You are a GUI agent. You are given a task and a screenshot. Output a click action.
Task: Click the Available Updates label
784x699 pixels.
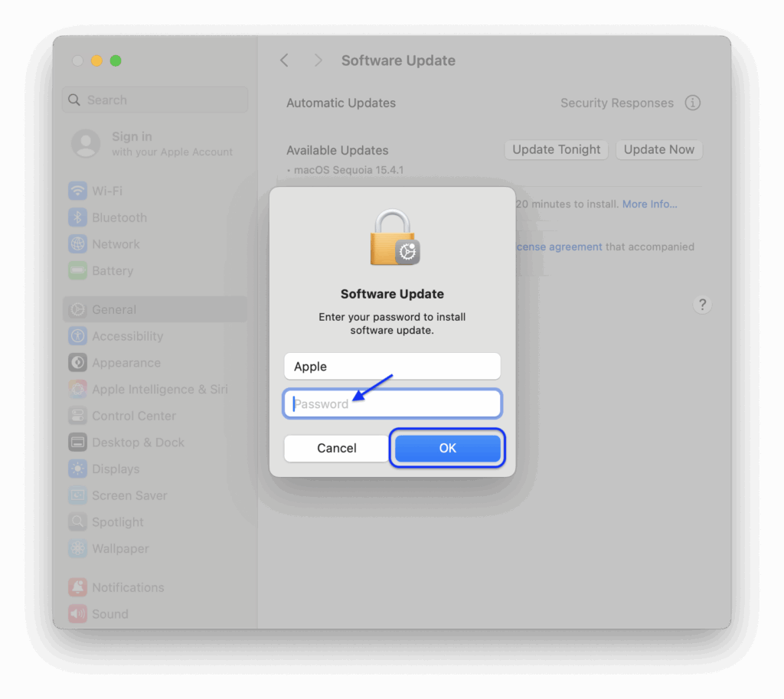[337, 150]
